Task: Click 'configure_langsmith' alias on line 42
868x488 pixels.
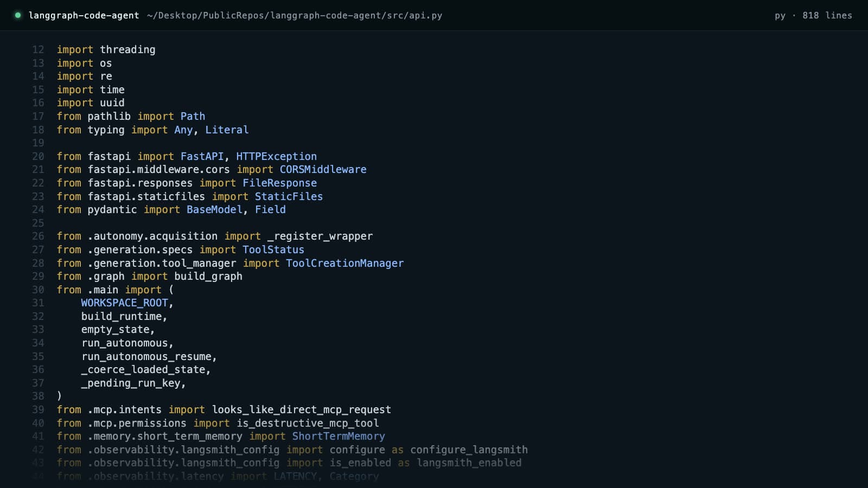Action: coord(469,450)
